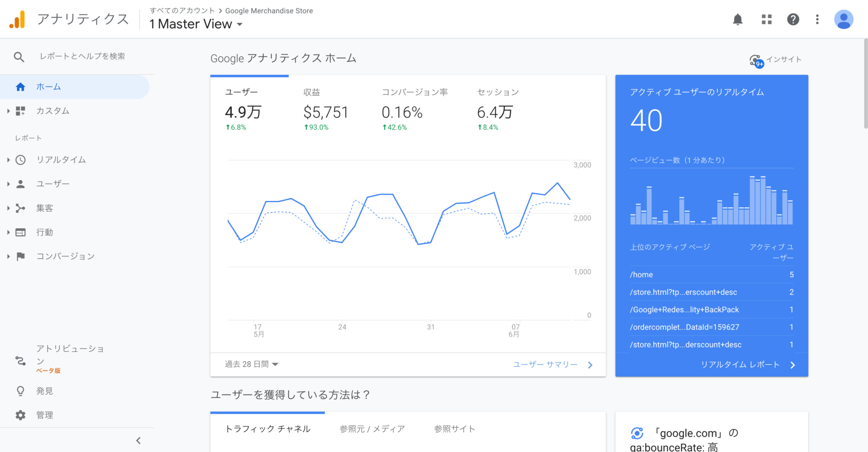Click the /Google+Redes...lity+BackPack row
868x452 pixels.
[x=712, y=310]
